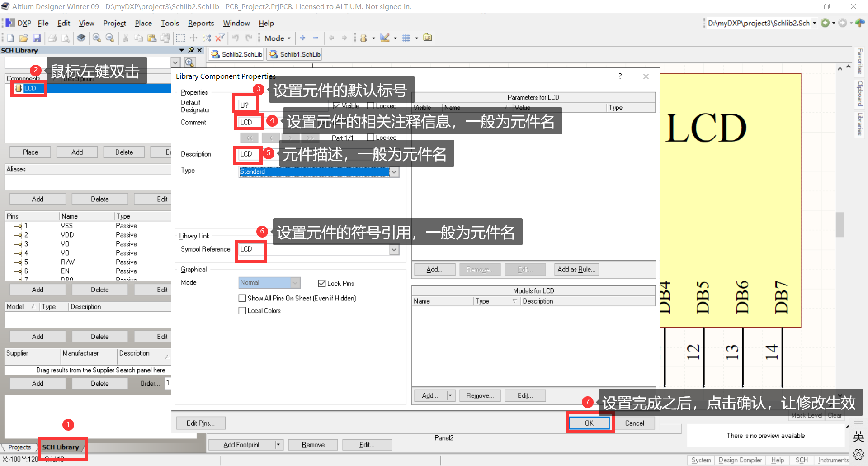
Task: Open the devices view icon
Action: (81, 38)
